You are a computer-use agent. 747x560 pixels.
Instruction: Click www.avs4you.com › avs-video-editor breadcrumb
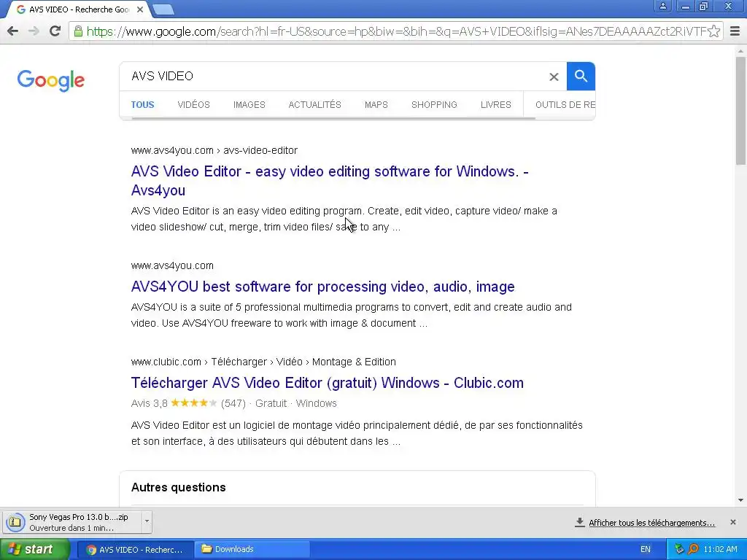tap(214, 150)
